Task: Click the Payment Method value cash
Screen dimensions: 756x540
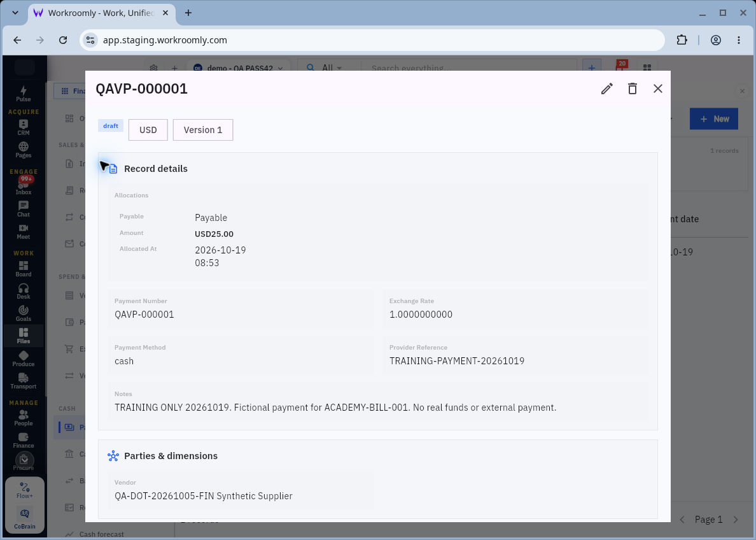Action: [x=124, y=361]
